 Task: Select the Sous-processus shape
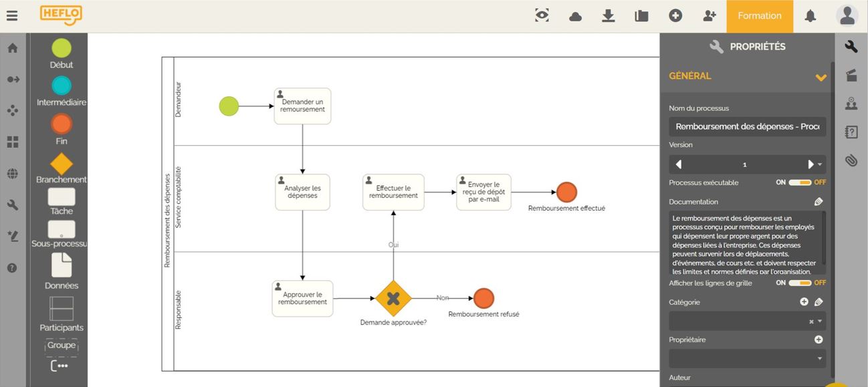tap(62, 229)
